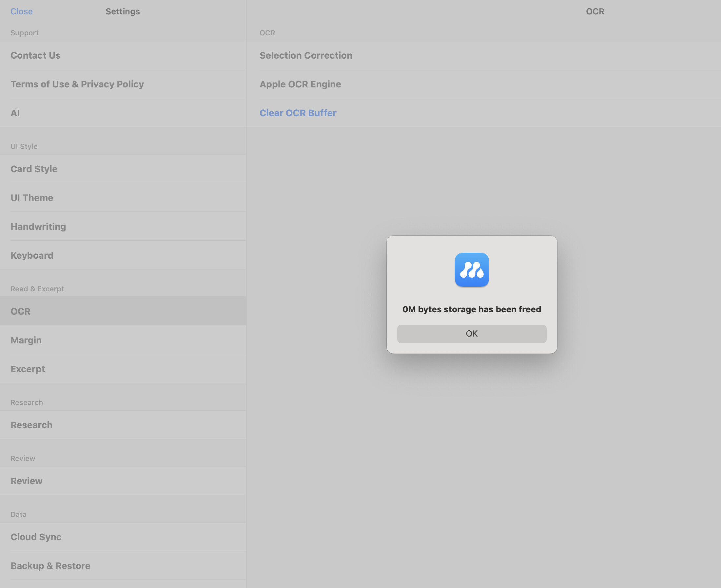Open Handwriting settings
Viewport: 721px width, 588px height.
point(38,226)
